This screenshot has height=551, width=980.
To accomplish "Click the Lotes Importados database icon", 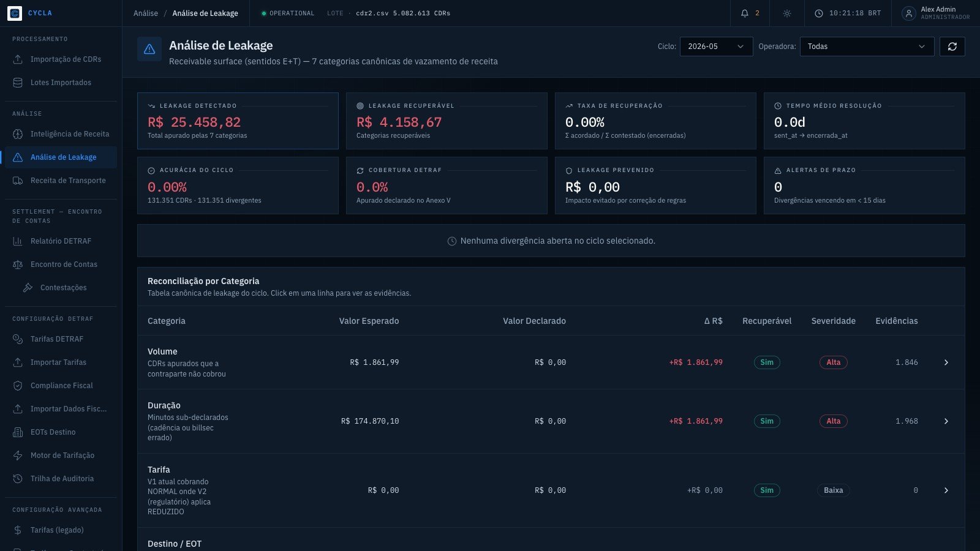I will [x=18, y=83].
